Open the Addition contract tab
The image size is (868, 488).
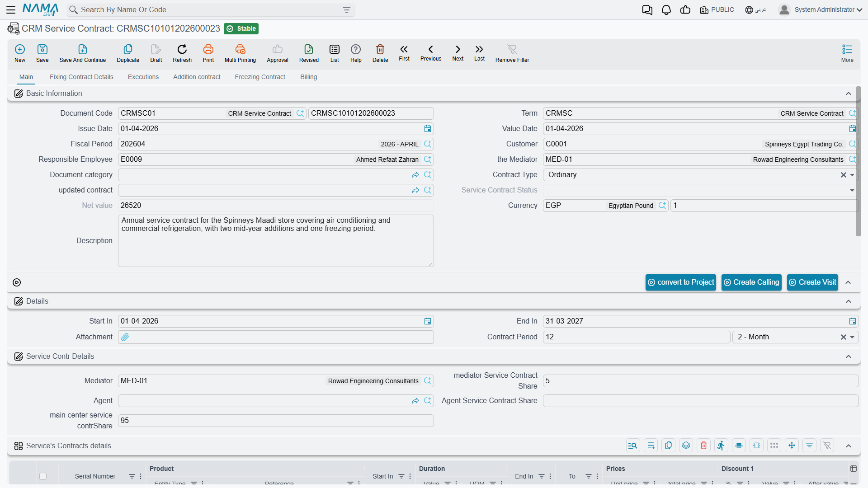[197, 77]
